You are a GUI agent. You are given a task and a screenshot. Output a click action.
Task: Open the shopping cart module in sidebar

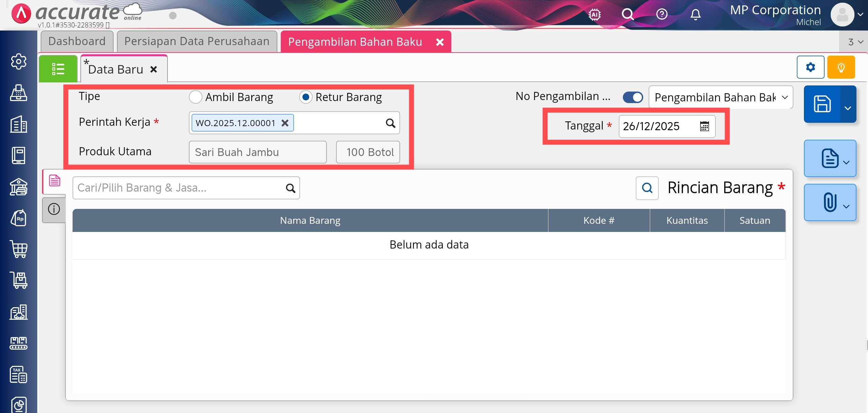(19, 250)
